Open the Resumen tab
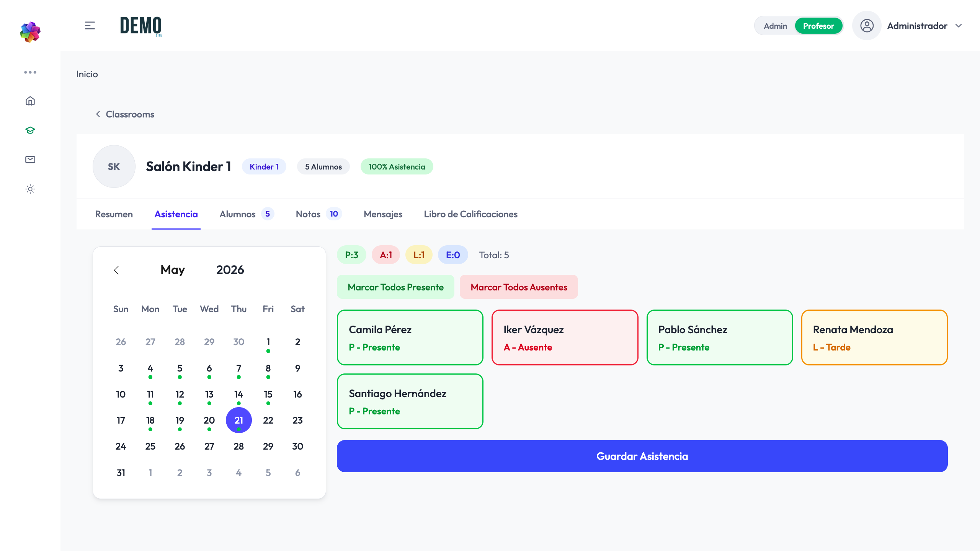 tap(114, 214)
